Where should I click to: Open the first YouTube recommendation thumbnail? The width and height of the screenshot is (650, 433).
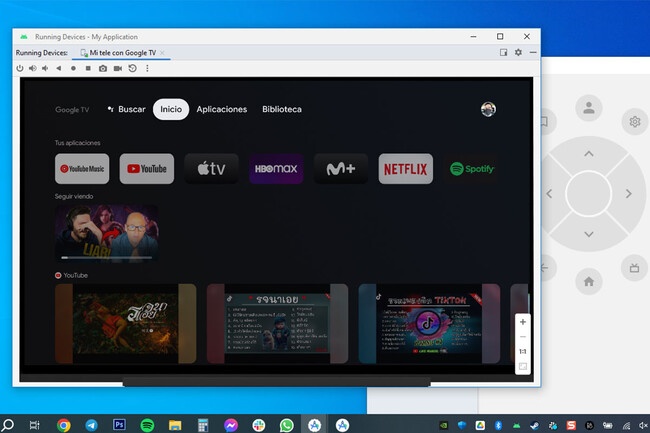[x=125, y=324]
